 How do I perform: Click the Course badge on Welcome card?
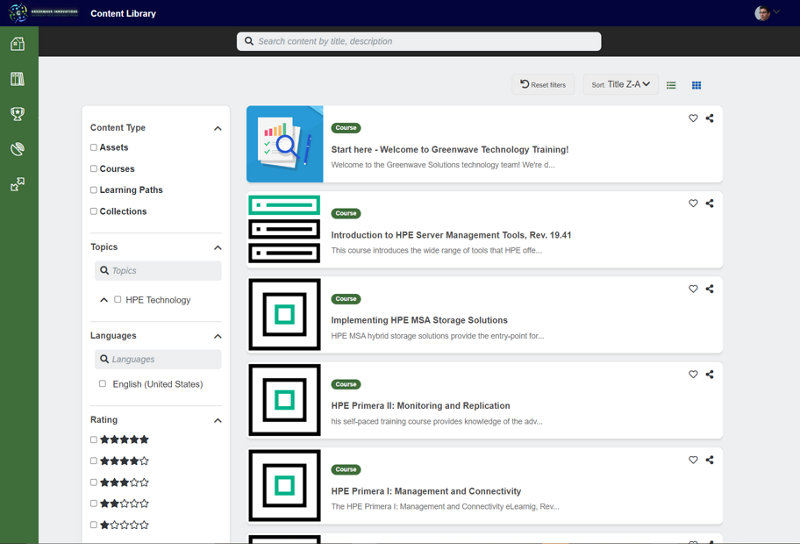[x=346, y=128]
